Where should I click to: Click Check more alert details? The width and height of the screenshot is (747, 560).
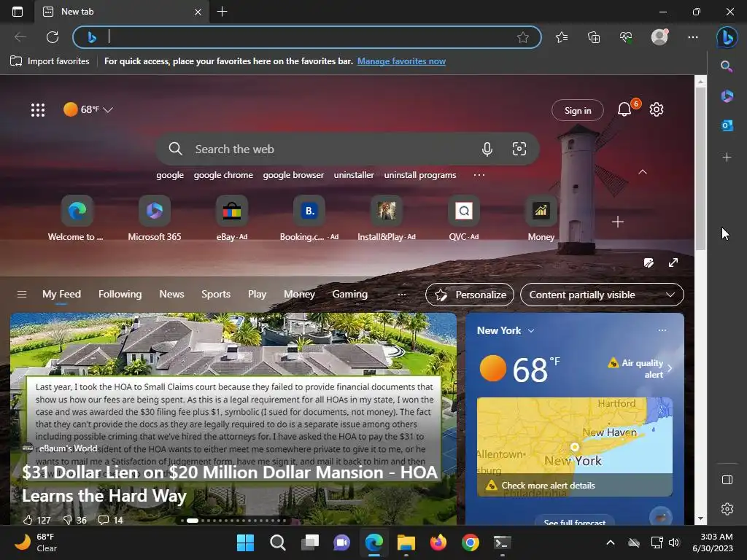pos(548,485)
